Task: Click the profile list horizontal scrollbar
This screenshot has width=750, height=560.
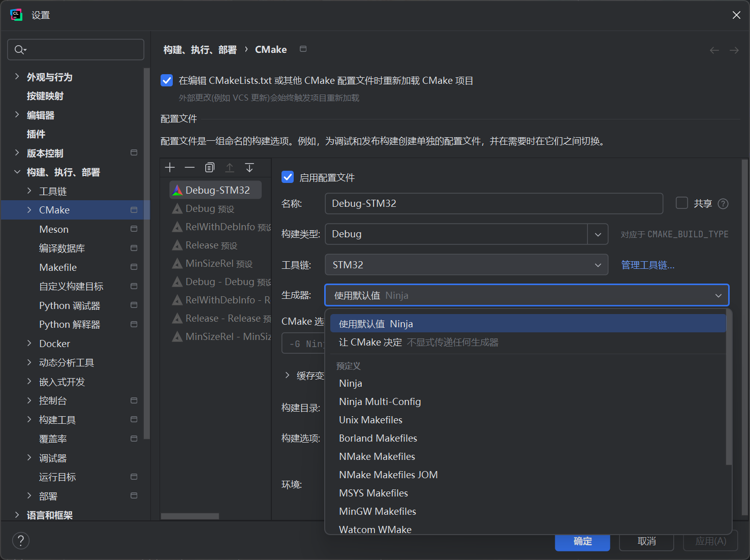Action: (190, 516)
